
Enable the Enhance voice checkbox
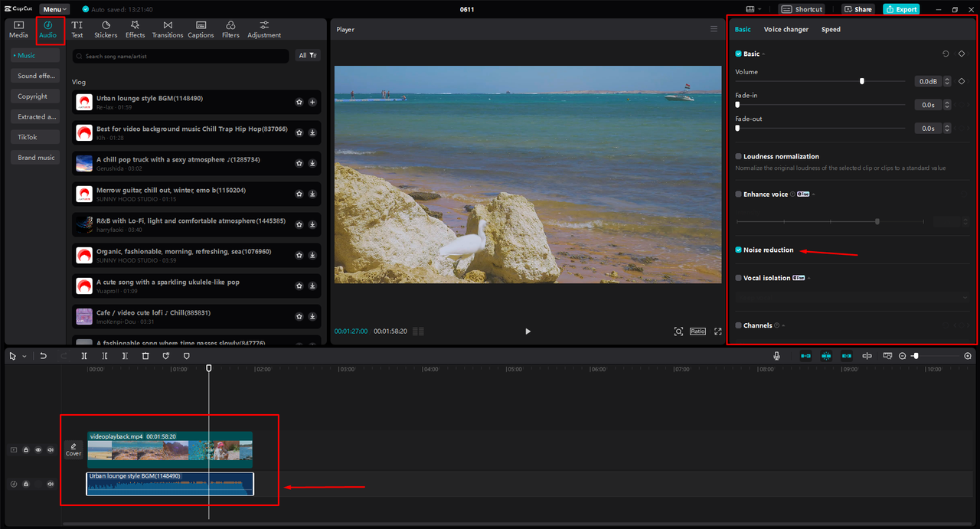click(739, 194)
